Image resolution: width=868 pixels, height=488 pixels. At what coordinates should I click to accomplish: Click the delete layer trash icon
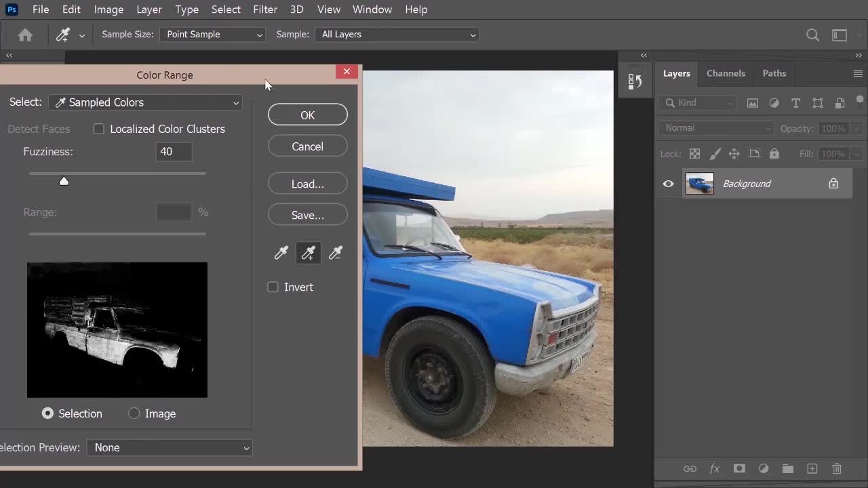click(837, 468)
